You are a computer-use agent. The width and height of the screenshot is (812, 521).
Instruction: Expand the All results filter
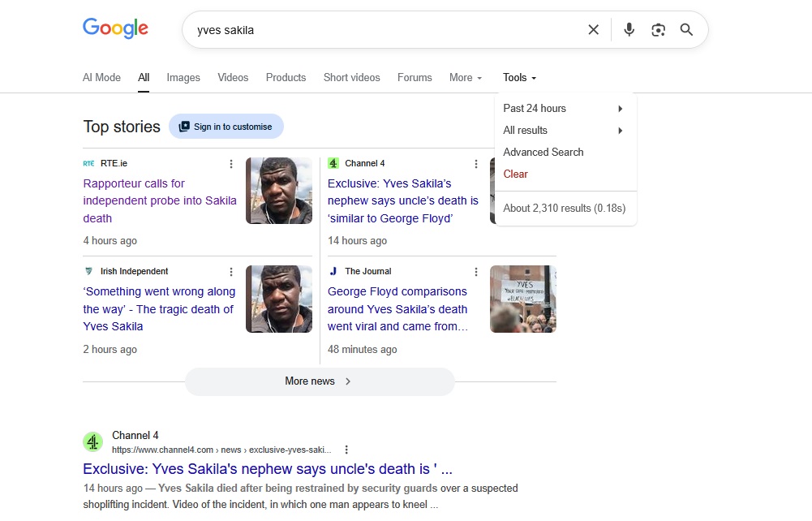[565, 131]
